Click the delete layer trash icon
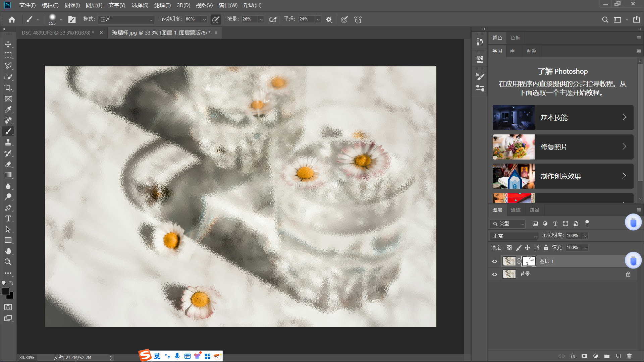 [629, 356]
